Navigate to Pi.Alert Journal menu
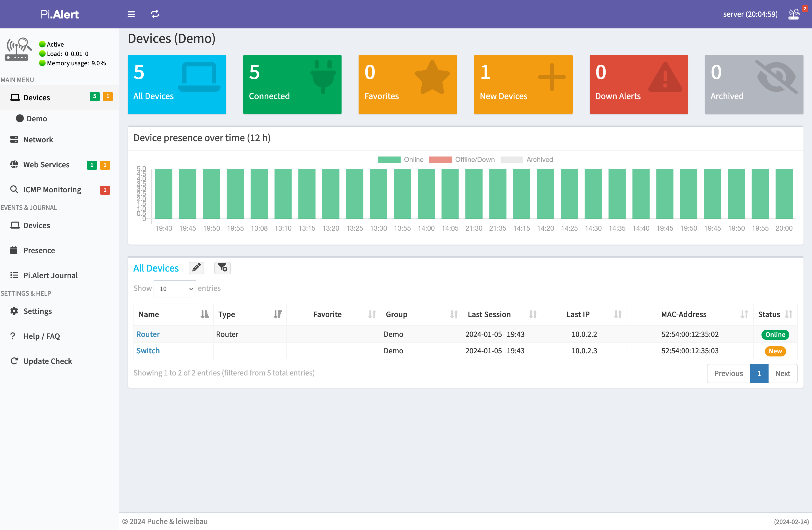Image resolution: width=812 pixels, height=530 pixels. (50, 275)
